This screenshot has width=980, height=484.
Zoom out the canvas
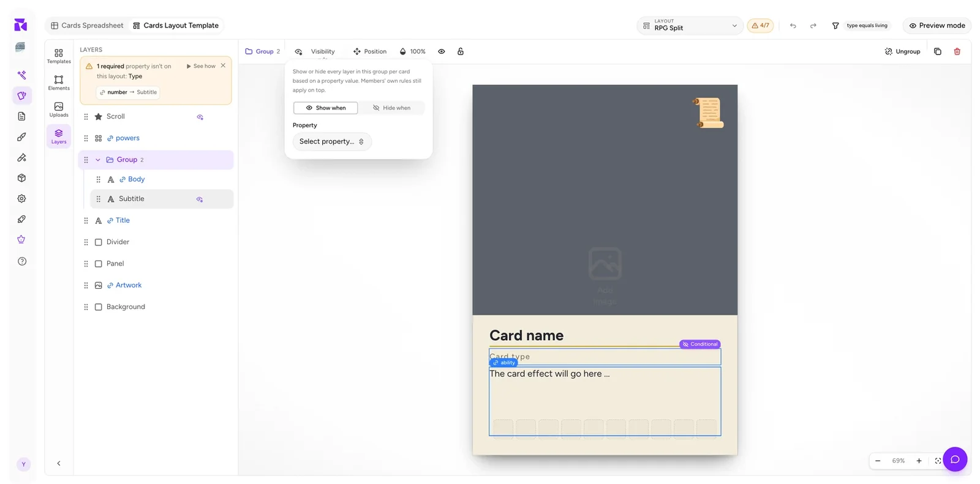(878, 461)
